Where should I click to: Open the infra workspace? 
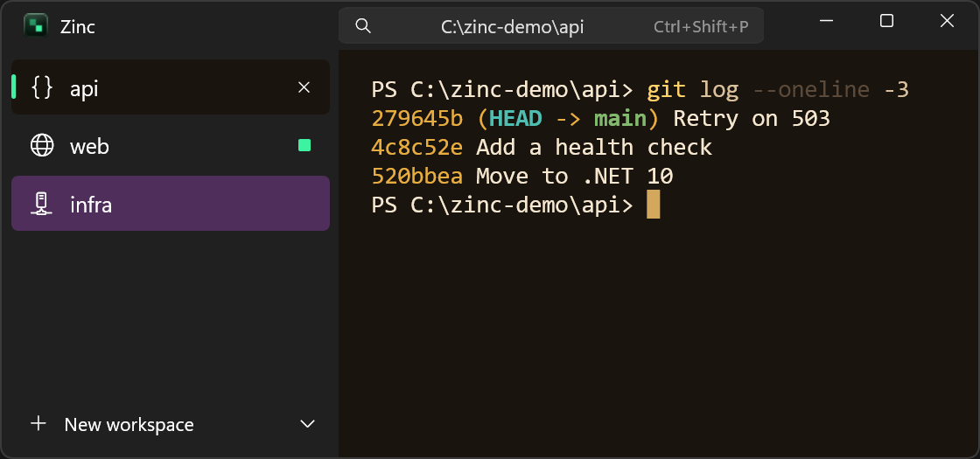[x=170, y=204]
